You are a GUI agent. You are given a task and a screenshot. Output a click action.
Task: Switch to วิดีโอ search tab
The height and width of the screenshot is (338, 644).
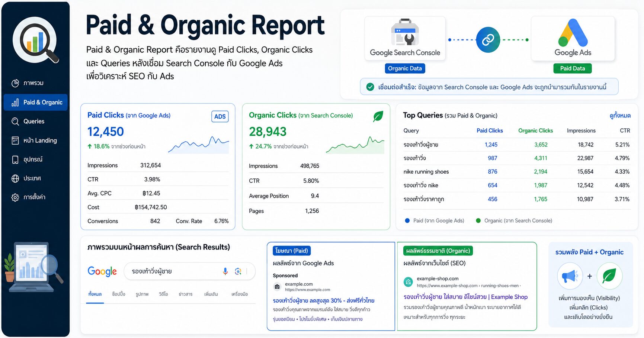(x=163, y=294)
